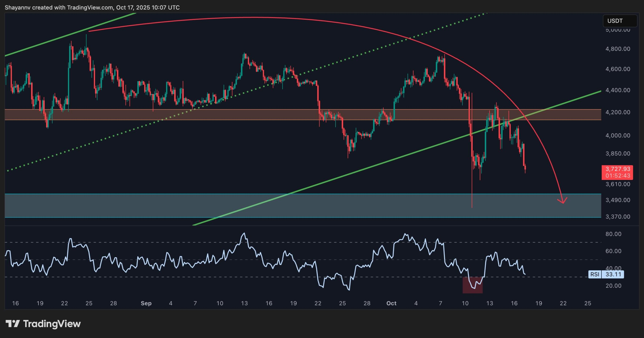Click the 80.00 RSI scale label
Screen dimensions: 644x338
(x=613, y=234)
